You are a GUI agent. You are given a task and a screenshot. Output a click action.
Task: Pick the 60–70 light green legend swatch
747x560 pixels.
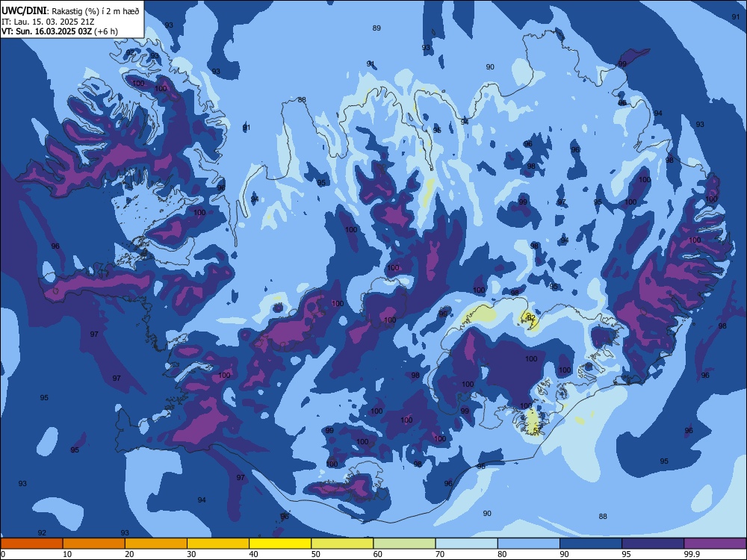click(404, 544)
